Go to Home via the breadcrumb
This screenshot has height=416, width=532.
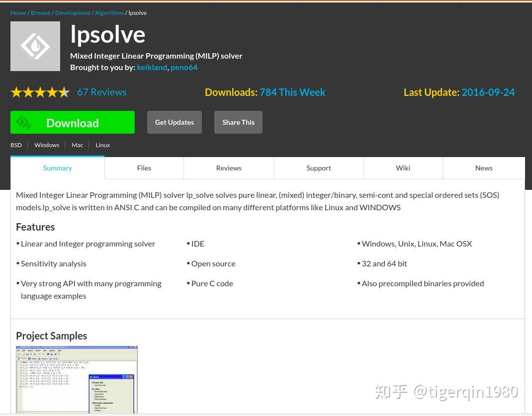pyautogui.click(x=18, y=12)
